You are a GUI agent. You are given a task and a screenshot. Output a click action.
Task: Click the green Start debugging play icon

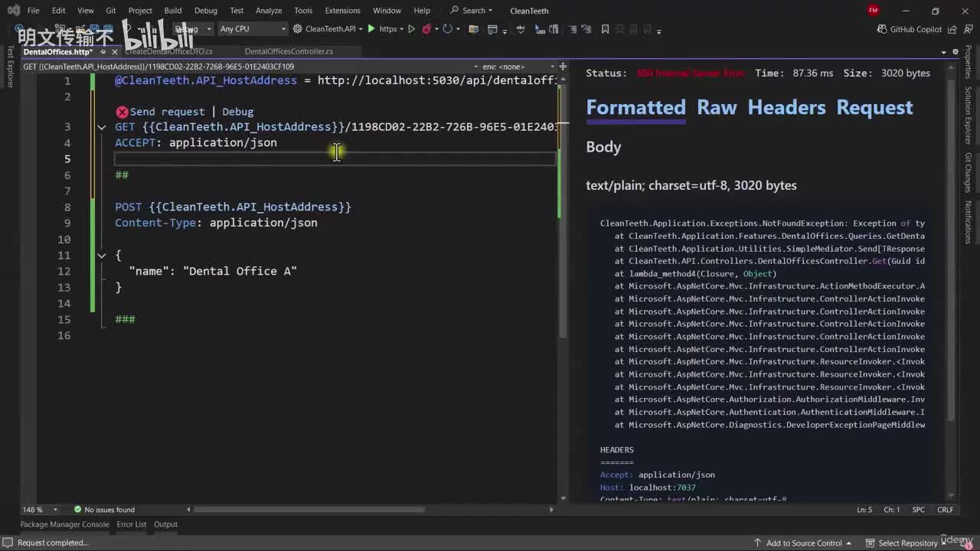[371, 29]
